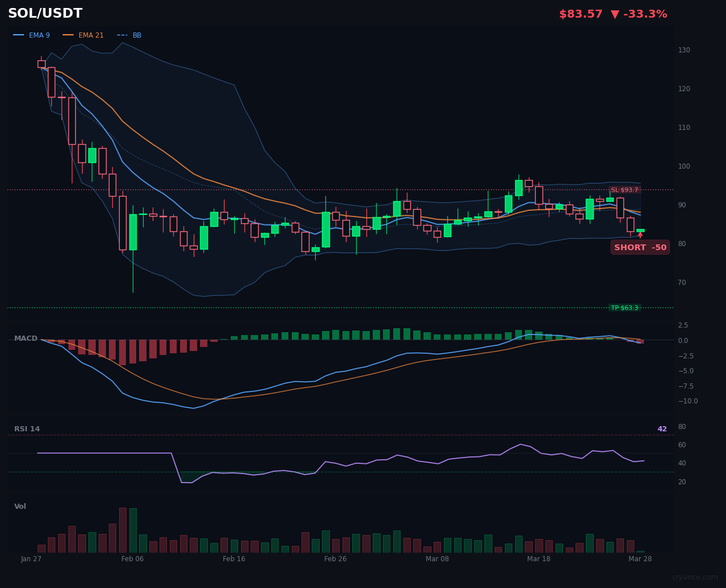726x588 pixels.
Task: Click the Mar 18 date axis label
Action: click(x=539, y=559)
